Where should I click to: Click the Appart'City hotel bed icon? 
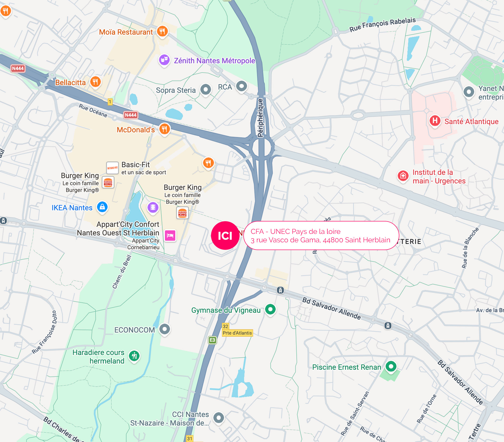[x=170, y=236]
